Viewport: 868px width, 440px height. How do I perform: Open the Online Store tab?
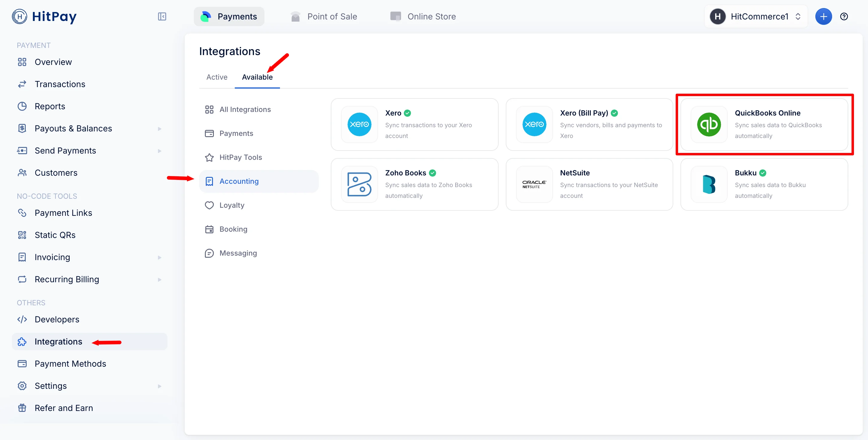(423, 16)
